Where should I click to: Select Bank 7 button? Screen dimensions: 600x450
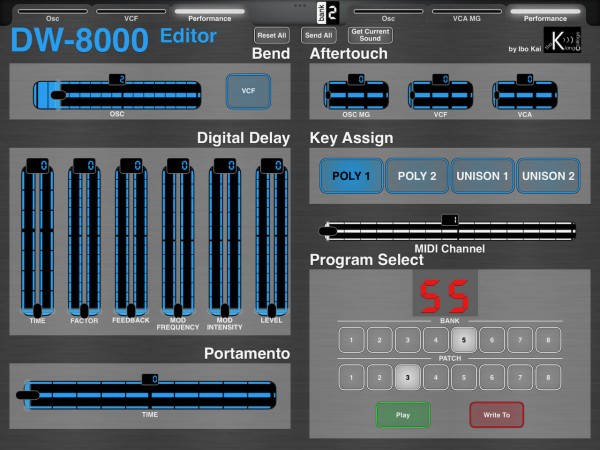[520, 340]
